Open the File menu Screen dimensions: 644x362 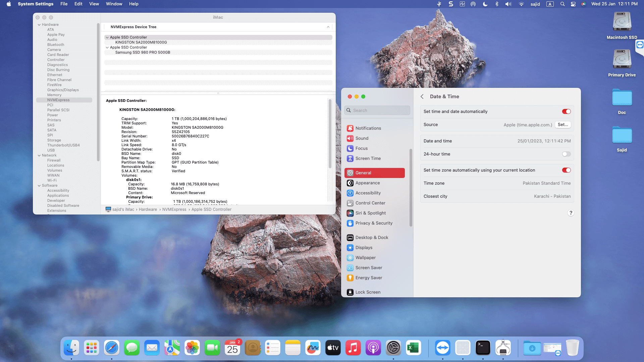tap(64, 4)
